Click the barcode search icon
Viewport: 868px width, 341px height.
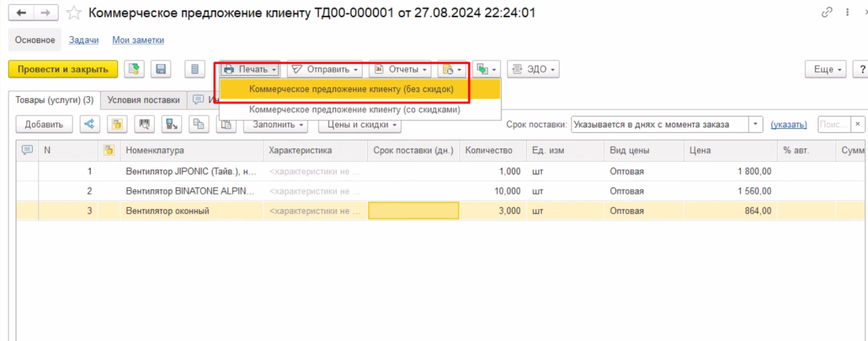[145, 124]
